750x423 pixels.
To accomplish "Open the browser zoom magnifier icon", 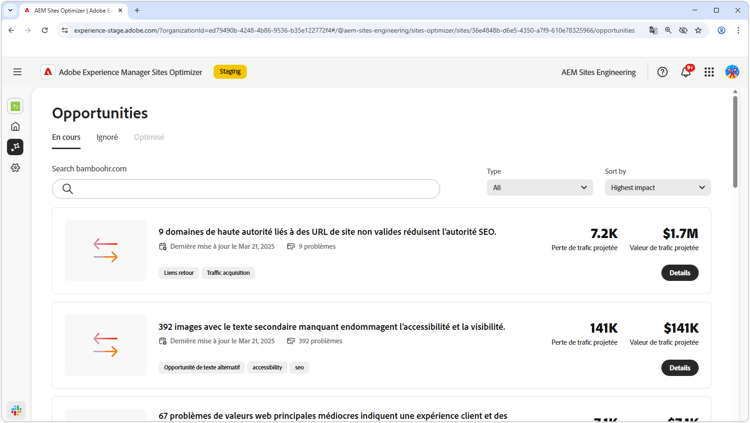I will pyautogui.click(x=668, y=30).
